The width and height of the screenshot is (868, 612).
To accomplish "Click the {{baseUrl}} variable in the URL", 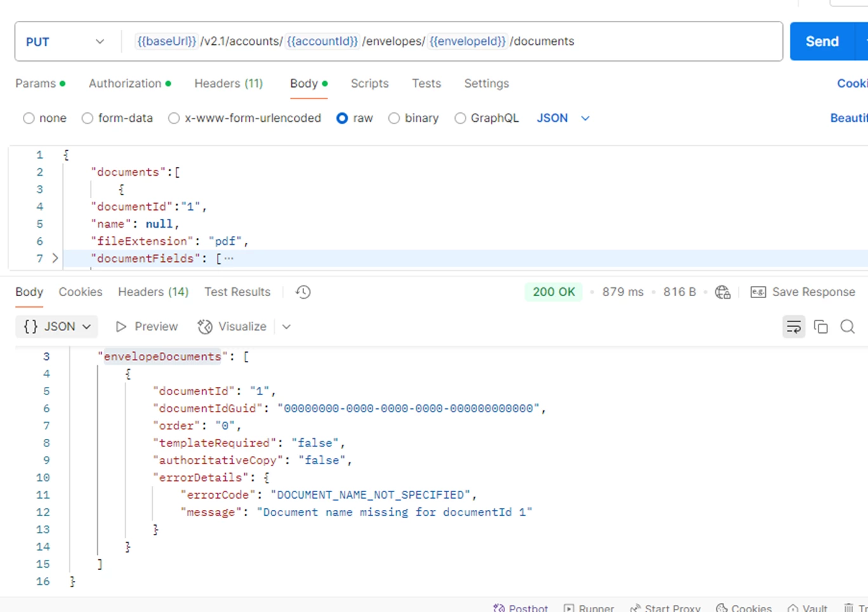I will pyautogui.click(x=167, y=41).
